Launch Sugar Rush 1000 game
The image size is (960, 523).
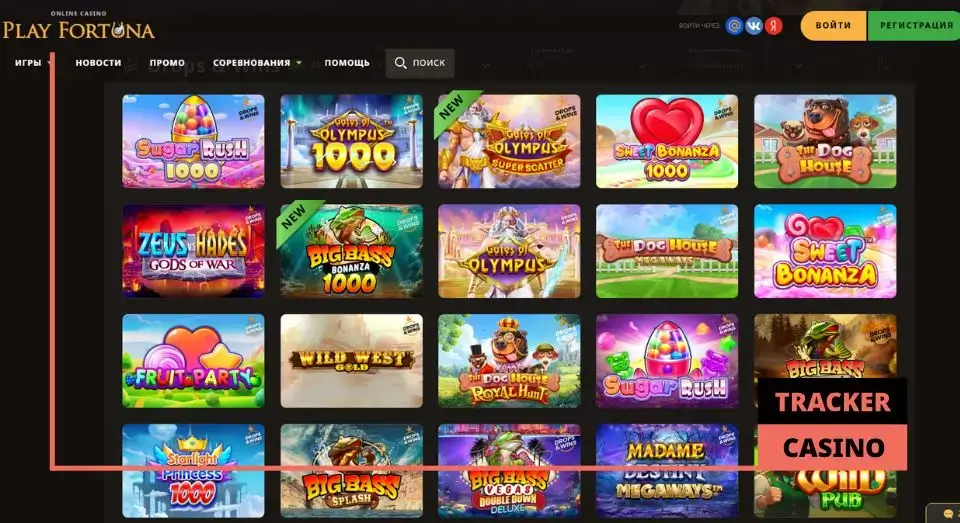tap(193, 141)
